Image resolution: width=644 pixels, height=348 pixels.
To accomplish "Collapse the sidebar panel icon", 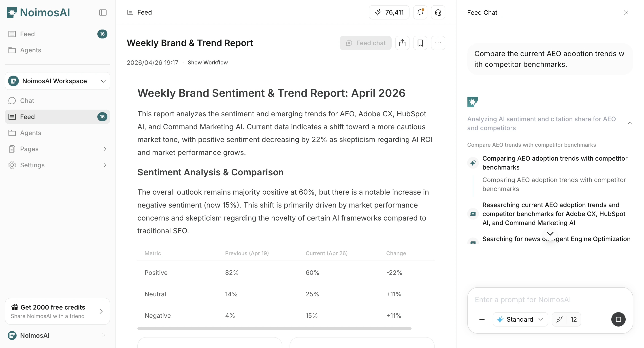I will tap(103, 13).
